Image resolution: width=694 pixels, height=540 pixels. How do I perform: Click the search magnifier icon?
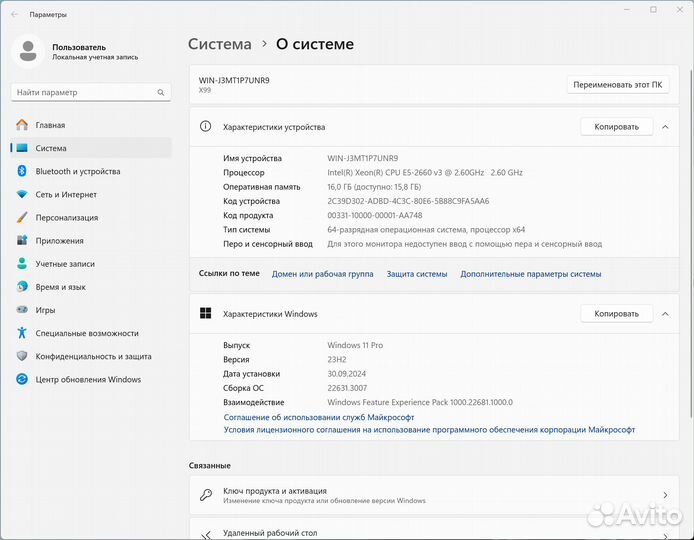coord(160,92)
